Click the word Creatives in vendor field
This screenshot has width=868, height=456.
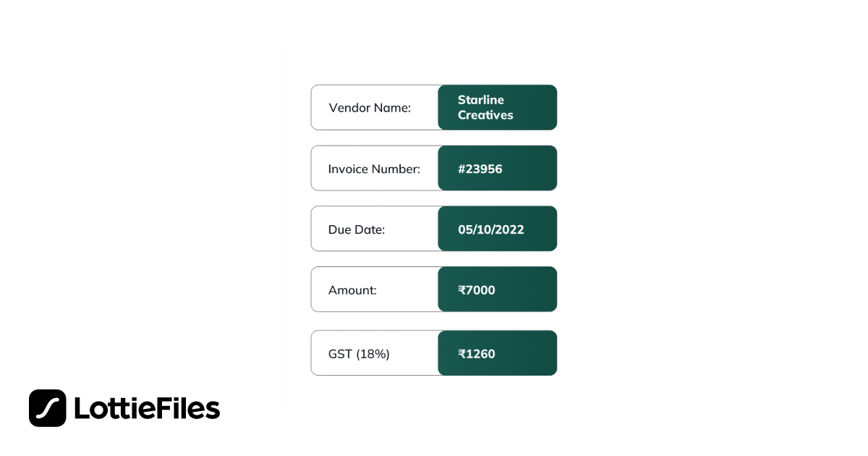485,115
